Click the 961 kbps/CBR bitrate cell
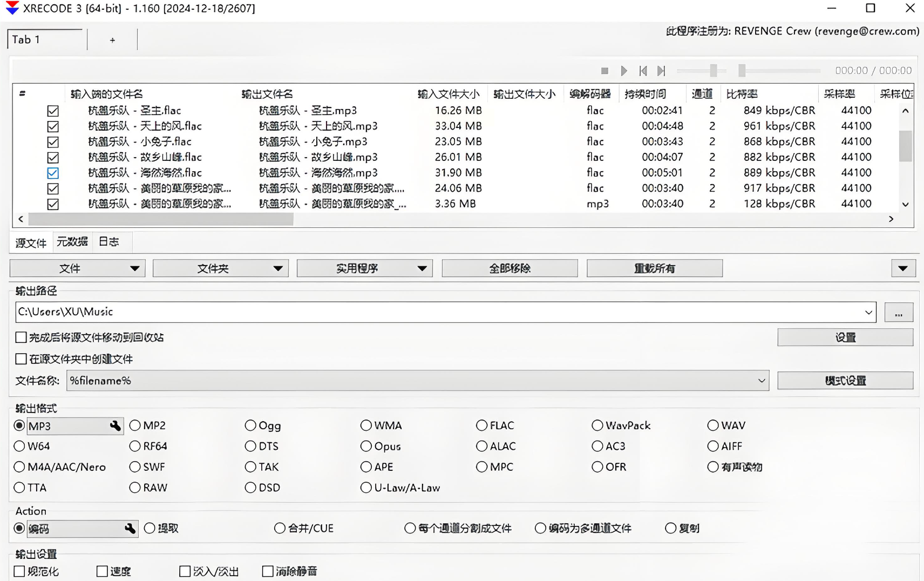Screen dimensions: 924x581 click(x=779, y=126)
